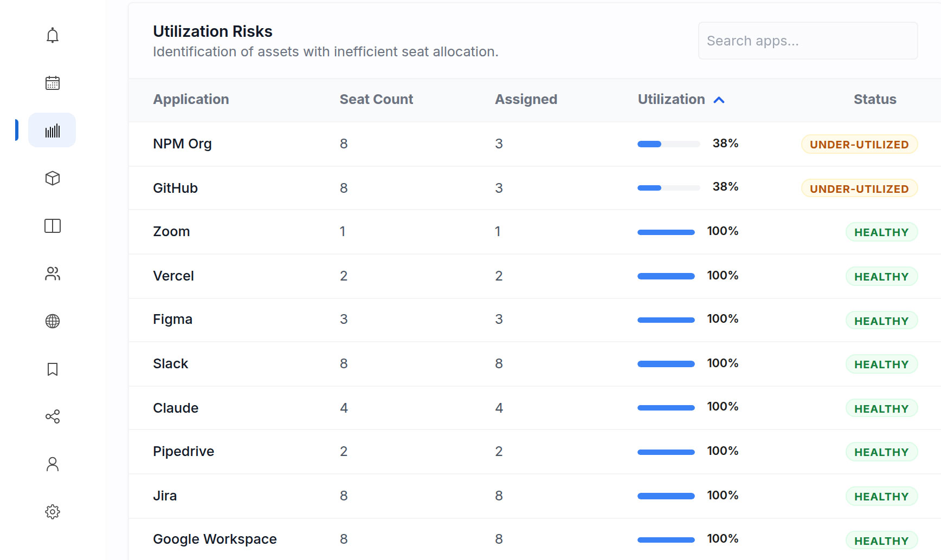
Task: Open the share network icon
Action: pos(52,416)
